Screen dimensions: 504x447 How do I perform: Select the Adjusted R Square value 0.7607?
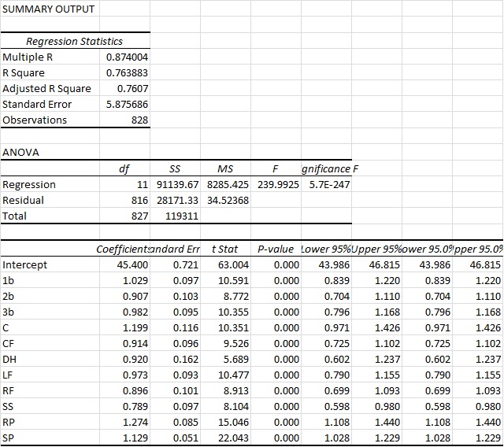(x=132, y=88)
